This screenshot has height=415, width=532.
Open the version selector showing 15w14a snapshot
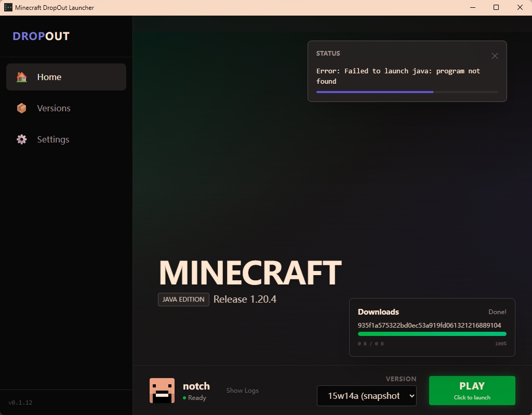[367, 396]
